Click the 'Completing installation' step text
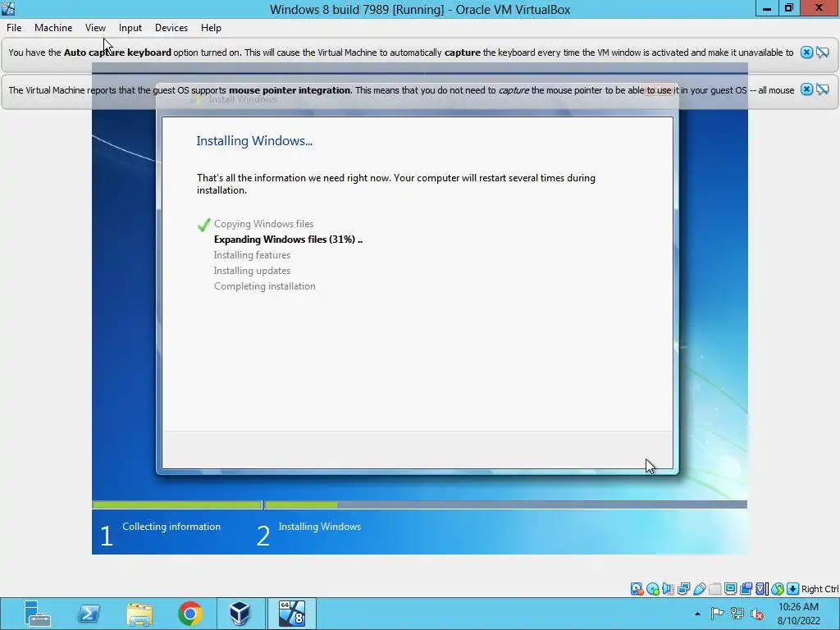840x630 pixels. pos(265,286)
